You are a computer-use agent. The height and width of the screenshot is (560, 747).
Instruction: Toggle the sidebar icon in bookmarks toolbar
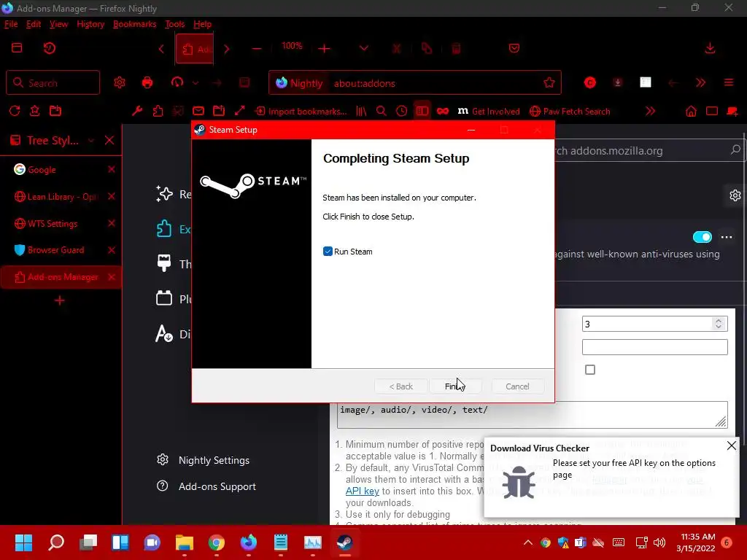422,111
